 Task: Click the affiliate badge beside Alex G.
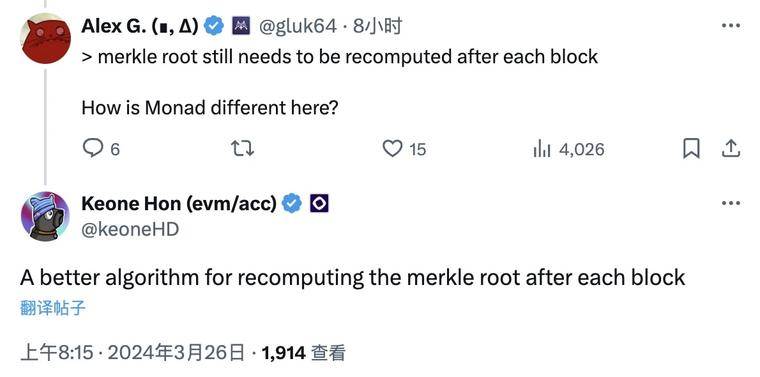(x=241, y=26)
